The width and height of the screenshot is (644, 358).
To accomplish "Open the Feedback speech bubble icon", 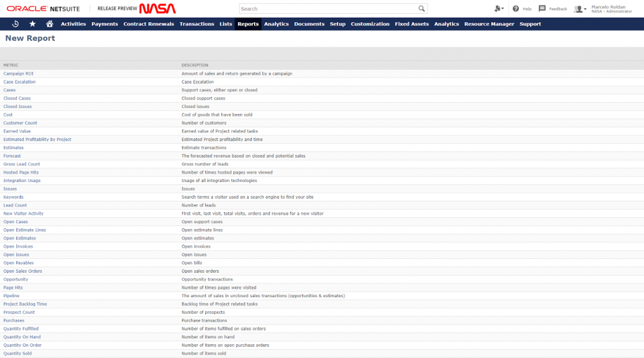I will pos(542,9).
